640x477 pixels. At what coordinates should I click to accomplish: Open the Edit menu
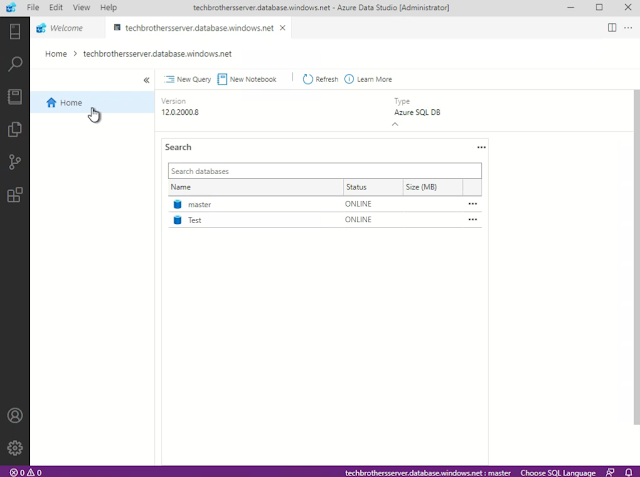(56, 7)
